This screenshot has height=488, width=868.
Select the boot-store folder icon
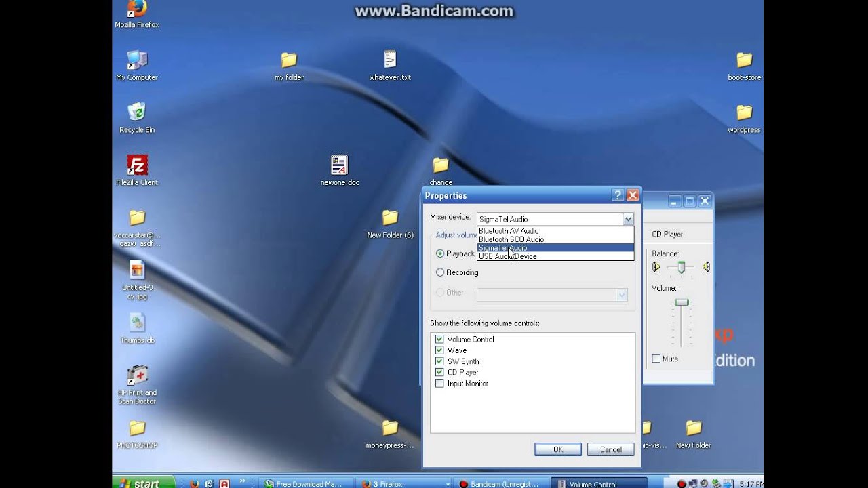pyautogui.click(x=745, y=66)
